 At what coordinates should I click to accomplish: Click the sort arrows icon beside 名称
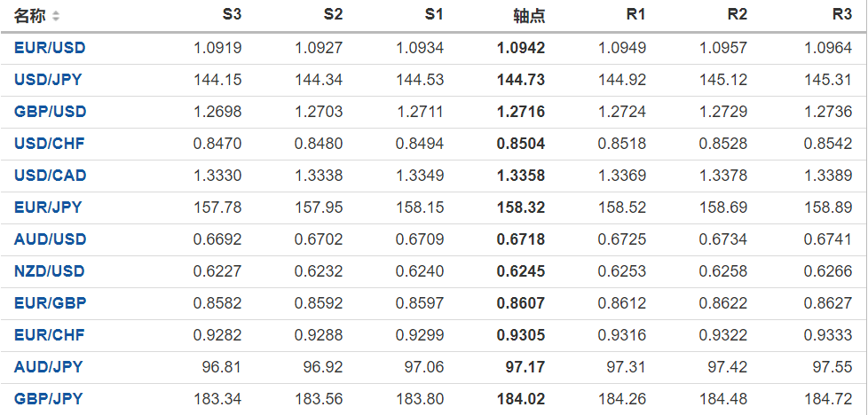coord(57,16)
